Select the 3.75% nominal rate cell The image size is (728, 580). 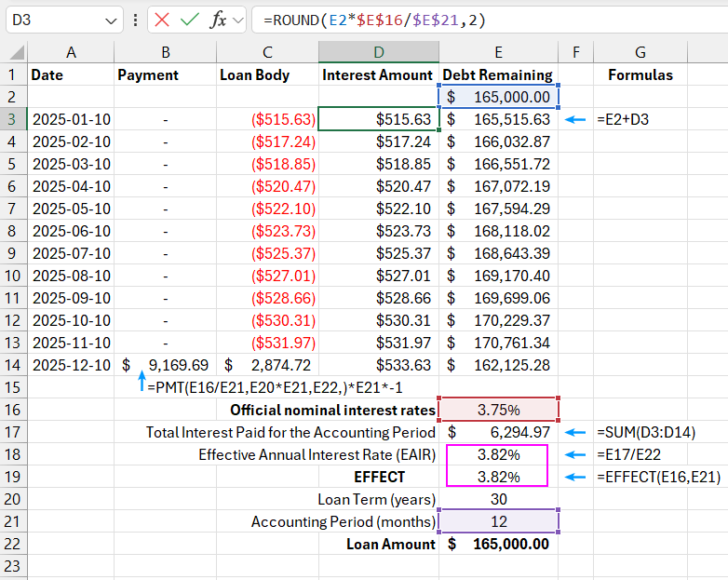498,410
